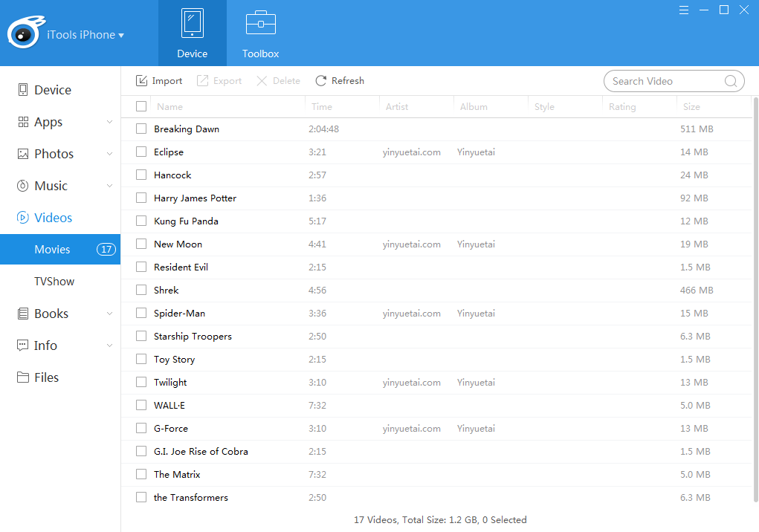Open the hamburger menu at top right

point(683,10)
